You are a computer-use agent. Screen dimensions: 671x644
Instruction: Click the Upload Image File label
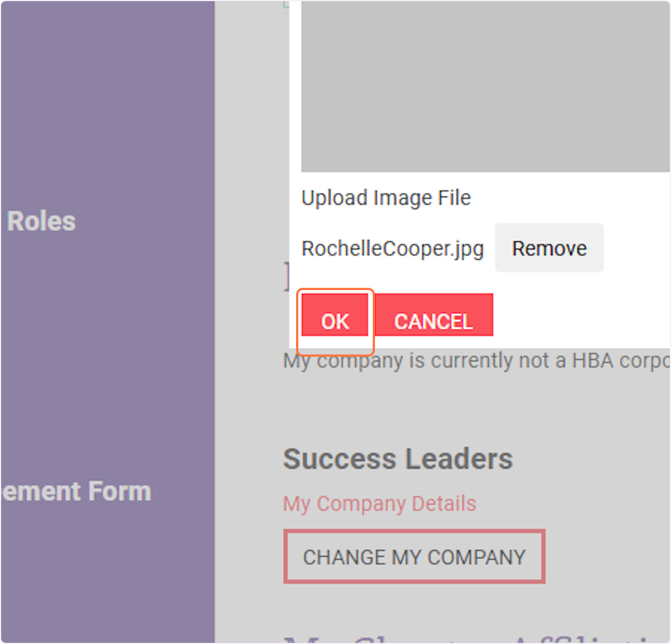pyautogui.click(x=386, y=198)
